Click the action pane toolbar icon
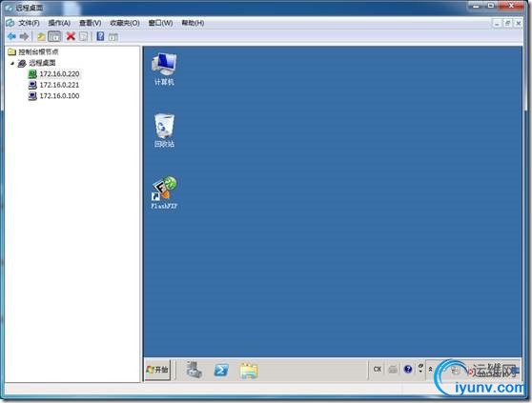Viewport: 532px width, 403px height. tap(113, 36)
